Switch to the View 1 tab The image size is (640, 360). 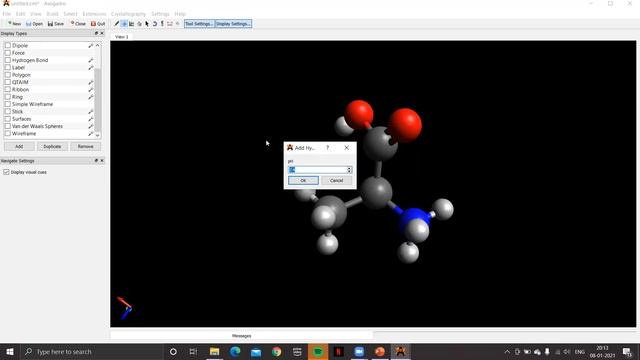point(121,37)
